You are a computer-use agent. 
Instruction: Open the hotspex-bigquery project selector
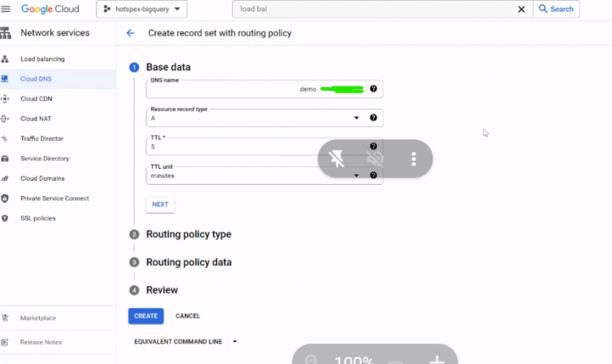coord(142,9)
